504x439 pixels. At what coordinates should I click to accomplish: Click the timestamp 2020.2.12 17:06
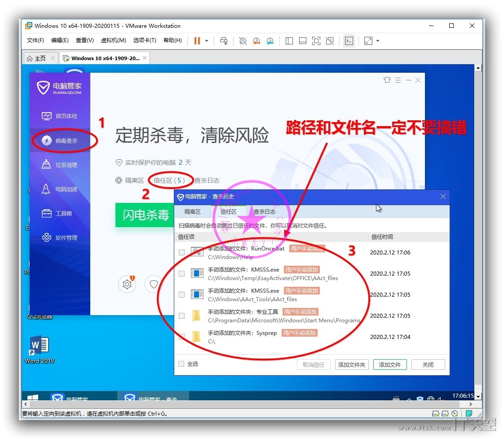[x=390, y=252]
